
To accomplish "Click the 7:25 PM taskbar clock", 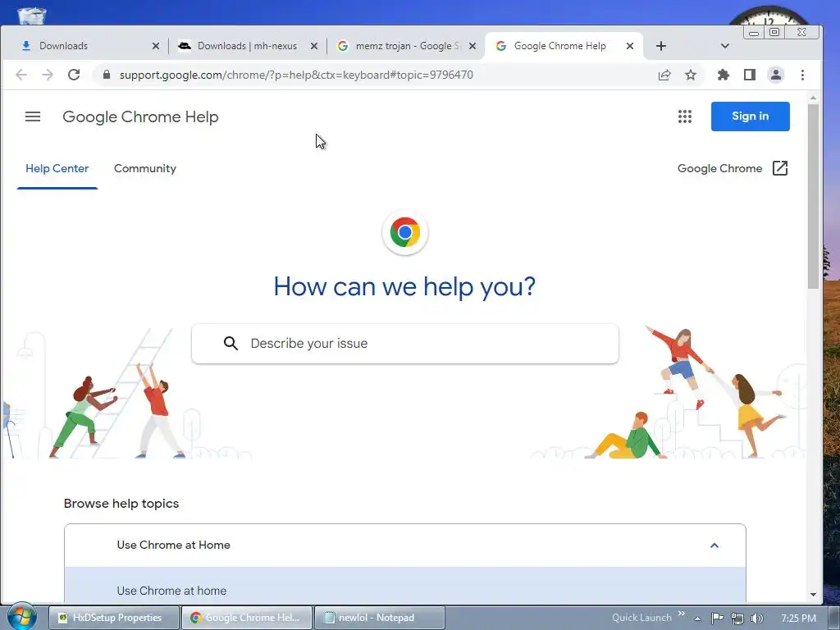I will [x=798, y=619].
